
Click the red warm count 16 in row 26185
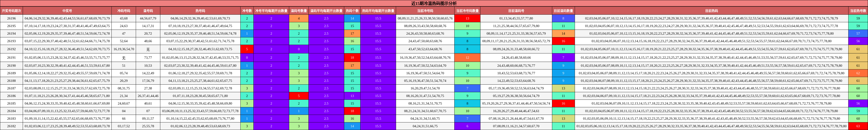click(x=563, y=103)
